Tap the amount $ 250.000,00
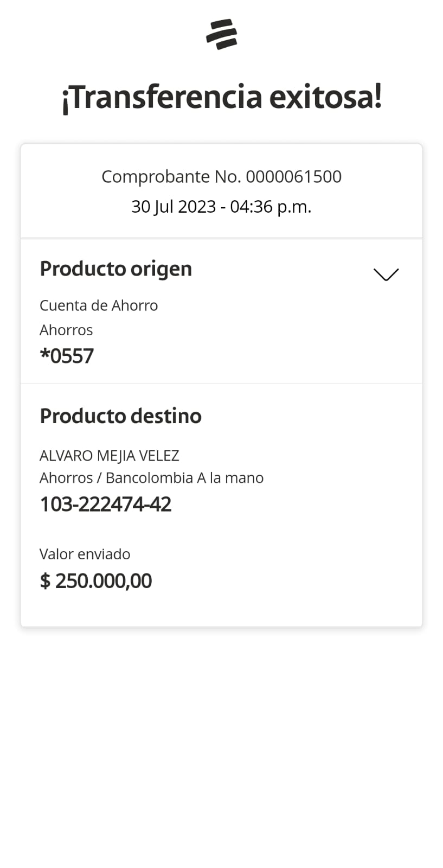 (x=96, y=581)
